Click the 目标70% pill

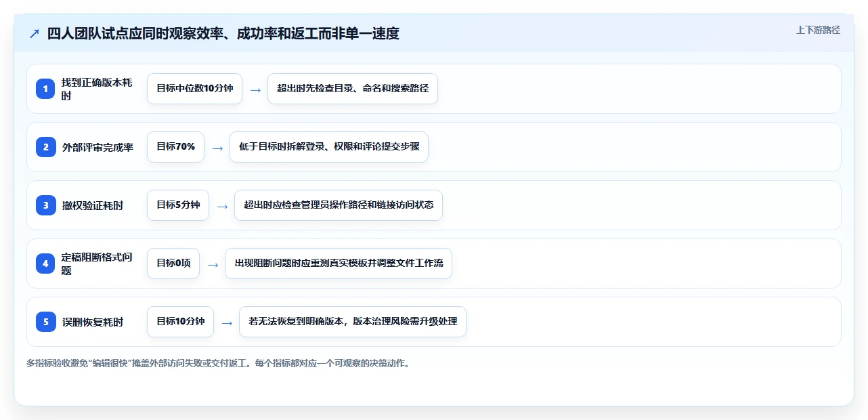coord(175,147)
